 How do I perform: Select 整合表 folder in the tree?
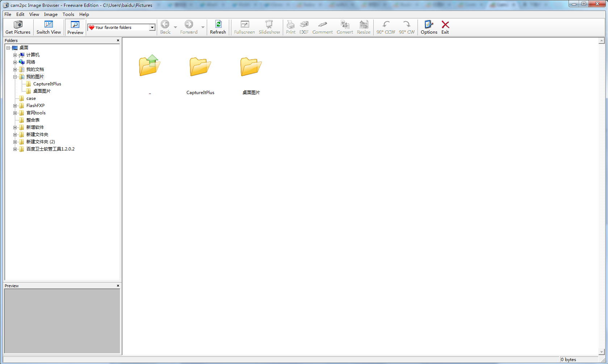click(33, 120)
